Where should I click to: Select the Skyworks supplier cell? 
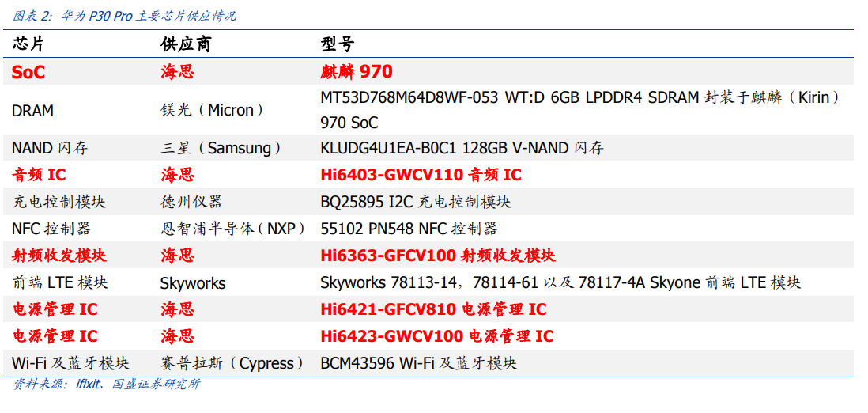(x=193, y=283)
